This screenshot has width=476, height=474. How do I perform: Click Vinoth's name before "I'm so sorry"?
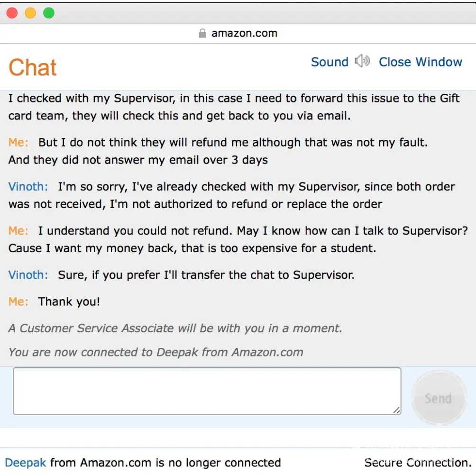[28, 187]
